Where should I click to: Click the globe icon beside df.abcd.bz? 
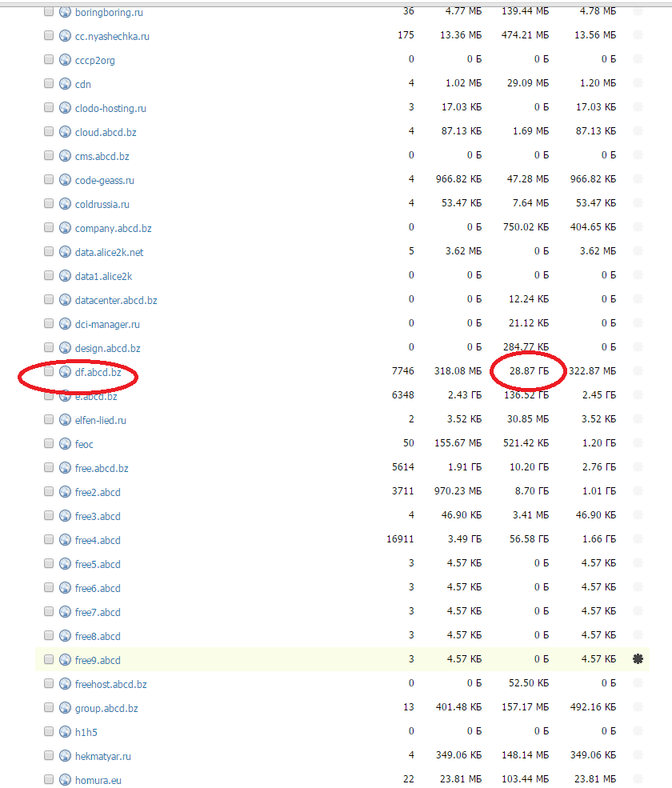click(x=65, y=372)
